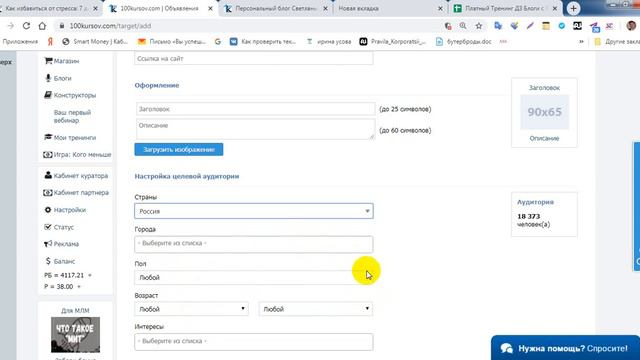This screenshot has height=360, width=640.
Task: Open the first Возраст dropdown
Action: (191, 309)
